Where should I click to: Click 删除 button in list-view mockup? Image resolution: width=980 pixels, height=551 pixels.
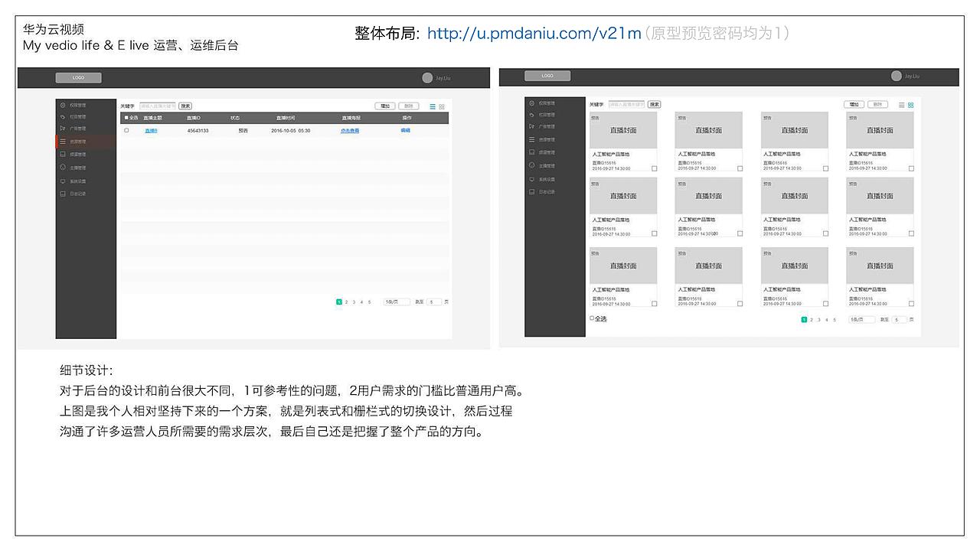(409, 106)
